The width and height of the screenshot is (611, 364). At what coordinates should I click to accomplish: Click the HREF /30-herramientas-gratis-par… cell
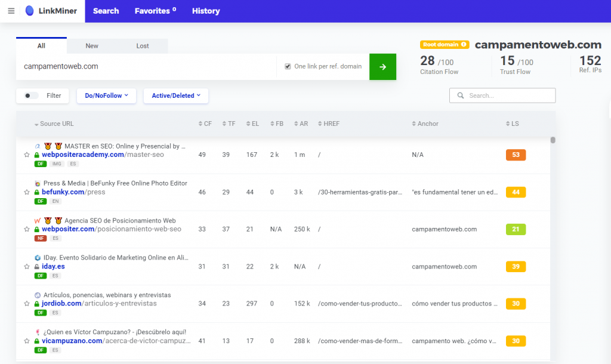click(360, 192)
